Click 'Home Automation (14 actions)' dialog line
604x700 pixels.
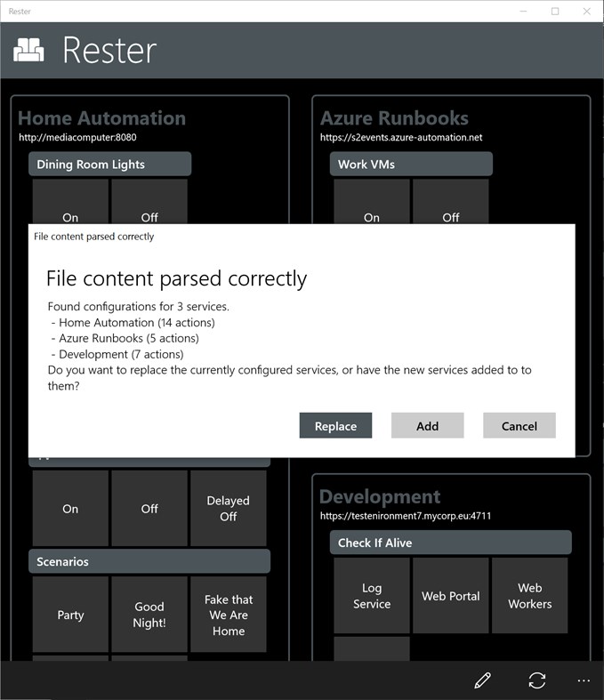[x=137, y=322]
